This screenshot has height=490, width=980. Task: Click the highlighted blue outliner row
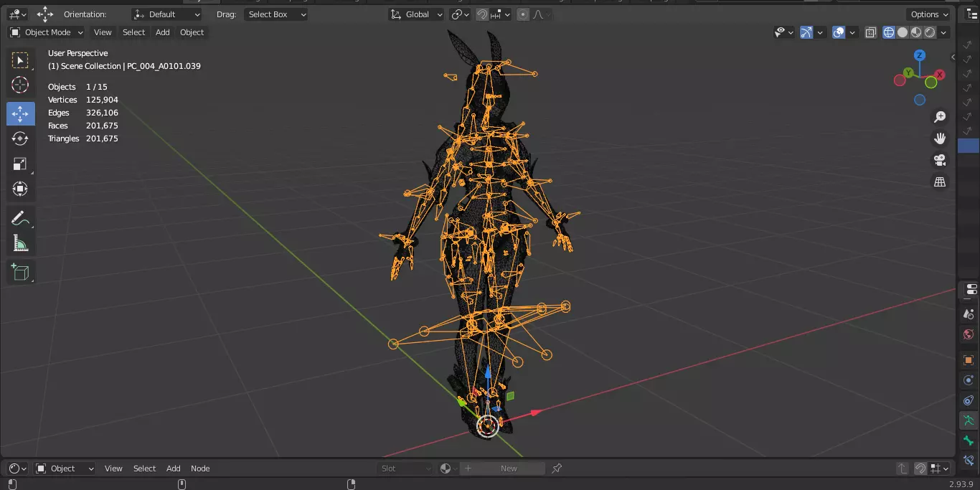pyautogui.click(x=969, y=145)
